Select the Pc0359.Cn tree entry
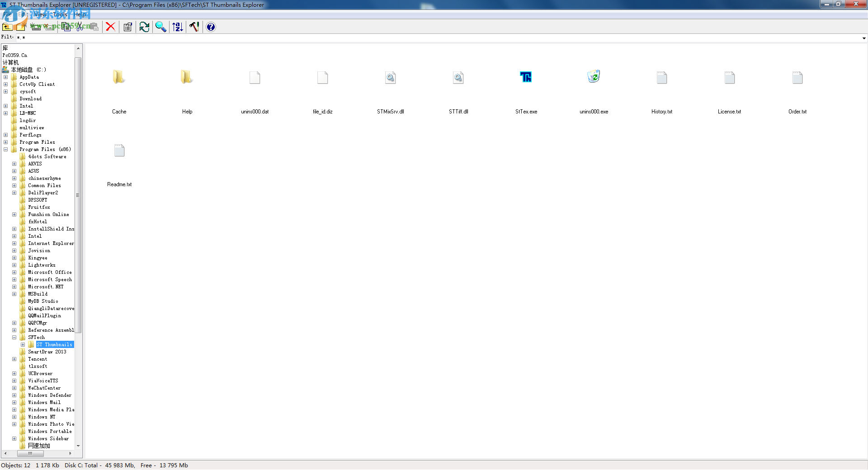The image size is (868, 470). [x=15, y=56]
